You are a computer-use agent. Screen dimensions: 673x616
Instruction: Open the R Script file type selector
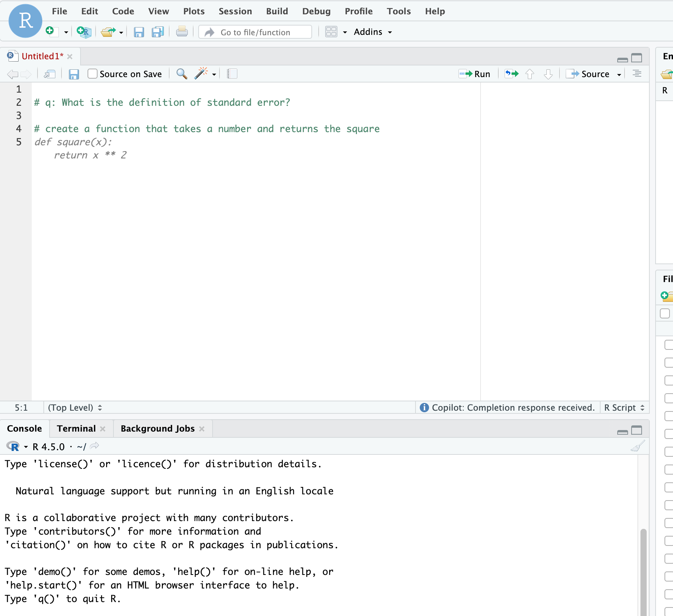624,408
